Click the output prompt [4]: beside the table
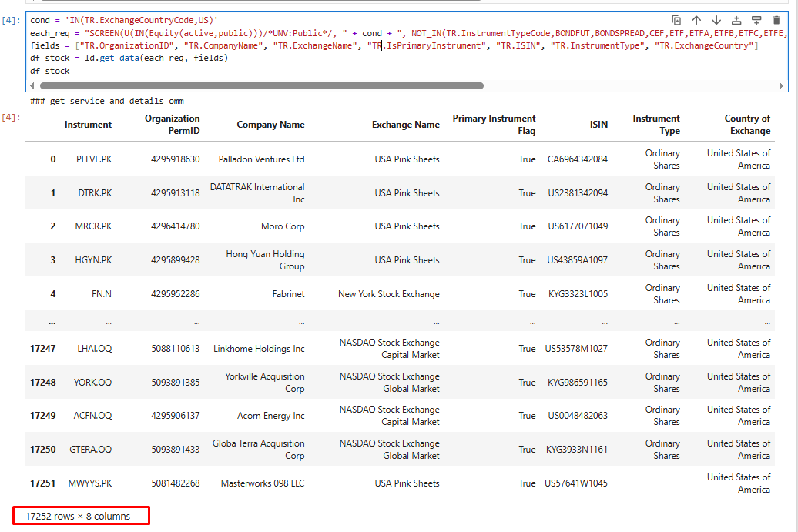This screenshot has height=532, width=798. coord(12,118)
